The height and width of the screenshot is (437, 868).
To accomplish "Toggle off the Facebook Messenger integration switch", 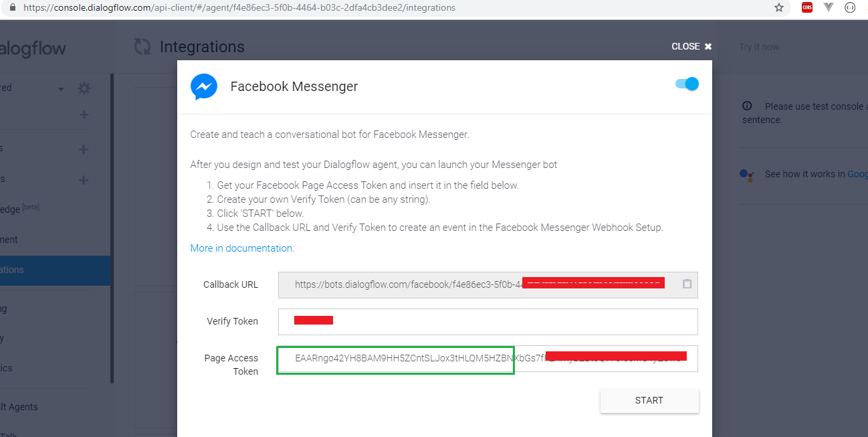I will (x=687, y=84).
